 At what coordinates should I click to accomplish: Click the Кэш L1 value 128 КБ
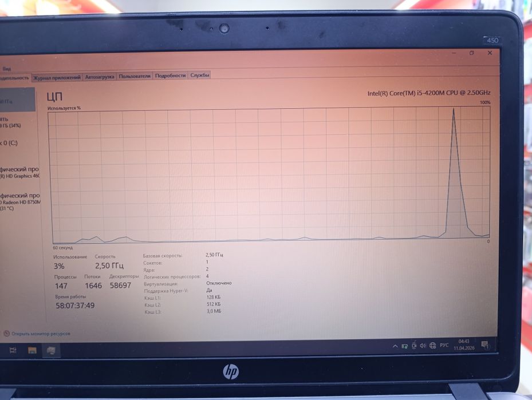pos(214,297)
